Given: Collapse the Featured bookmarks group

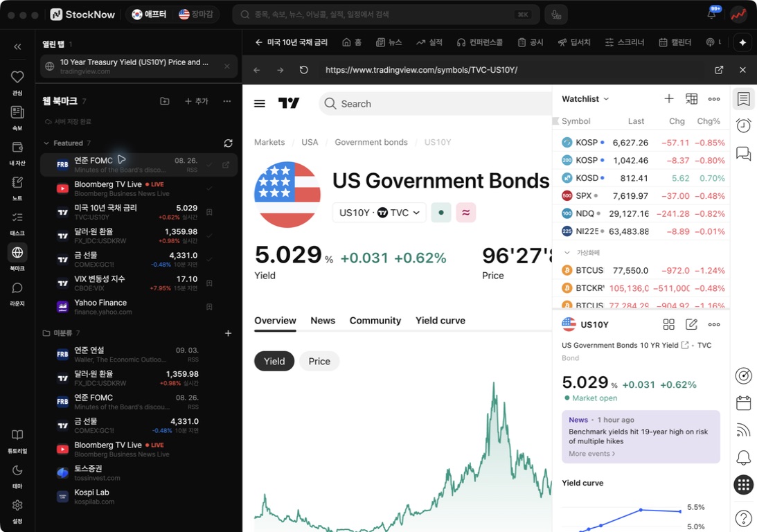Looking at the screenshot, I should [46, 143].
